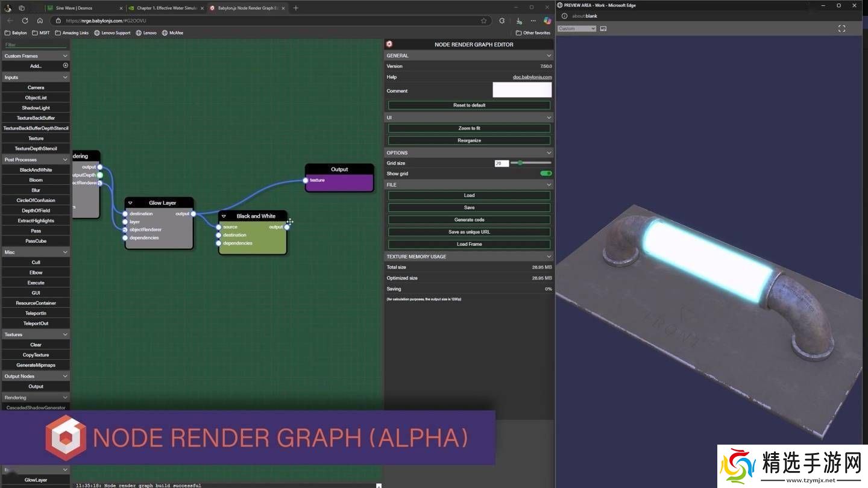This screenshot has width=868, height=488.
Task: Click the Add custom frame plus icon
Action: (66, 66)
